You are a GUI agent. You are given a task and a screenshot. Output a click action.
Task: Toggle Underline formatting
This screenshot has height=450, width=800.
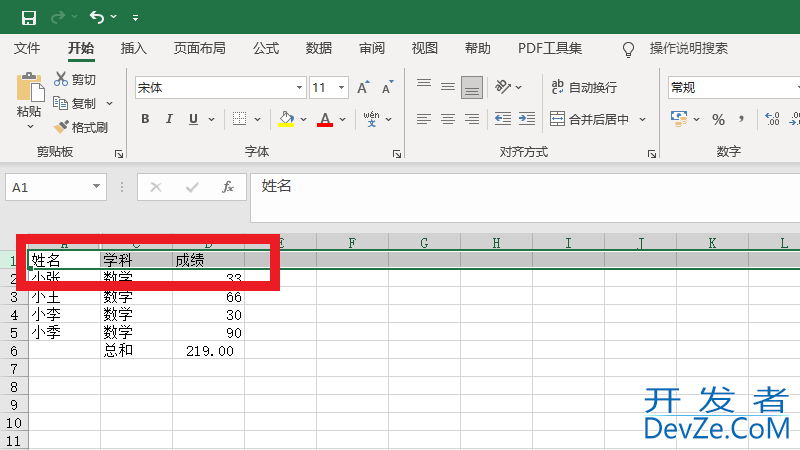click(193, 119)
